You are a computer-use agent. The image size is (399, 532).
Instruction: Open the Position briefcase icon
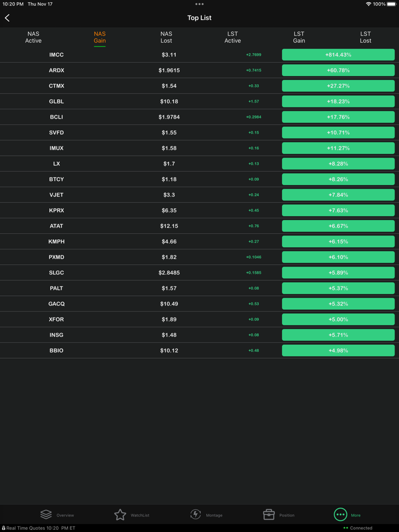click(269, 515)
